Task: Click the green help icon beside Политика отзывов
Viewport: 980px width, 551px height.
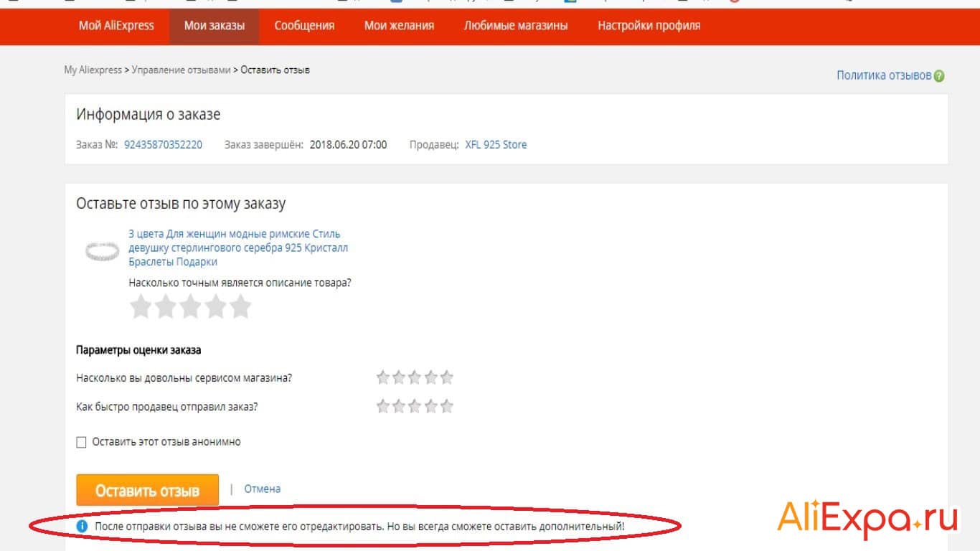Action: (939, 76)
